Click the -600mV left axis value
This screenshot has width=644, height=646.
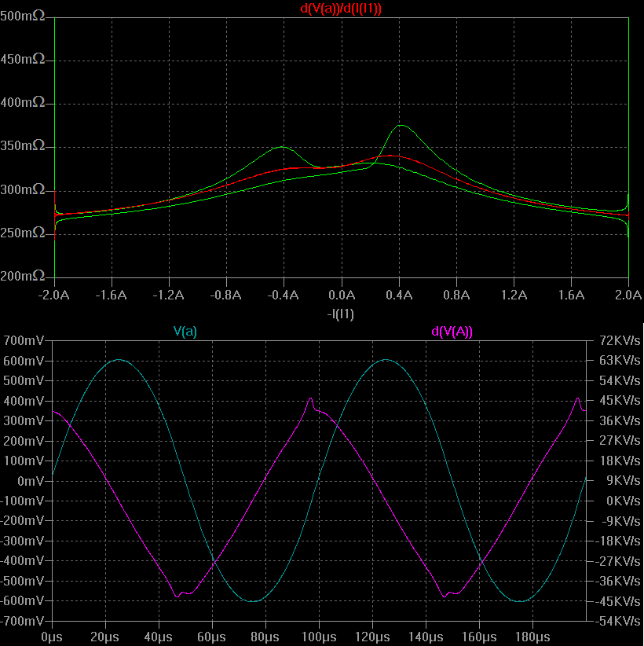click(x=22, y=600)
